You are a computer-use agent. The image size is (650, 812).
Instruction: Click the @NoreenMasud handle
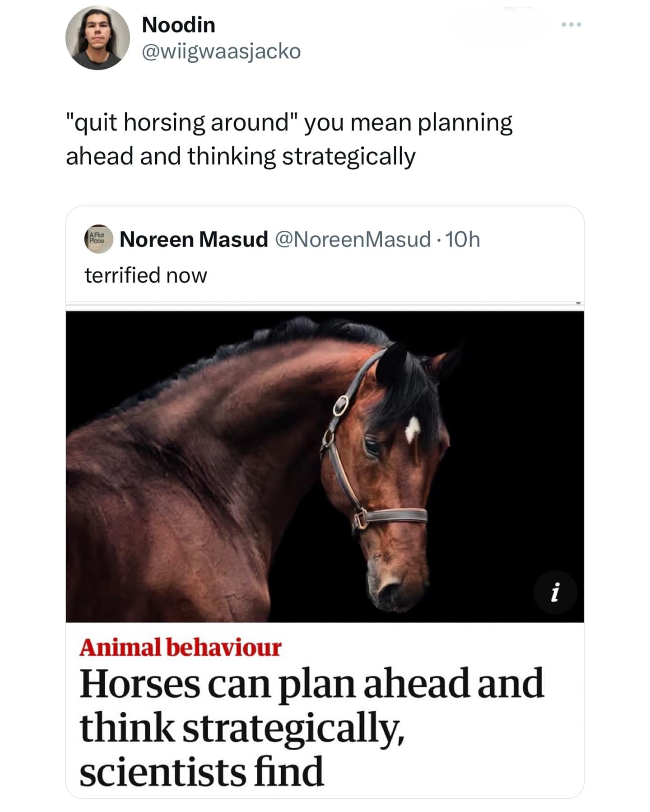(352, 239)
